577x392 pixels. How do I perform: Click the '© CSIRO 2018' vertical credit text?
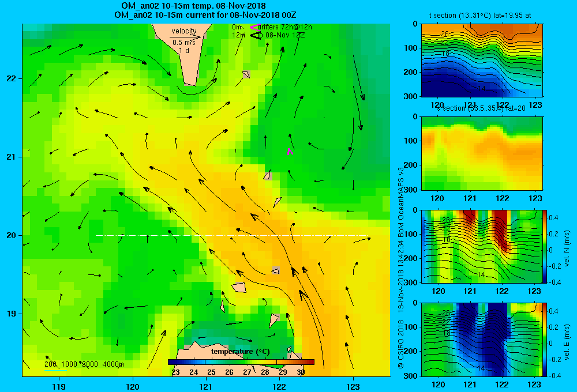tap(401, 344)
